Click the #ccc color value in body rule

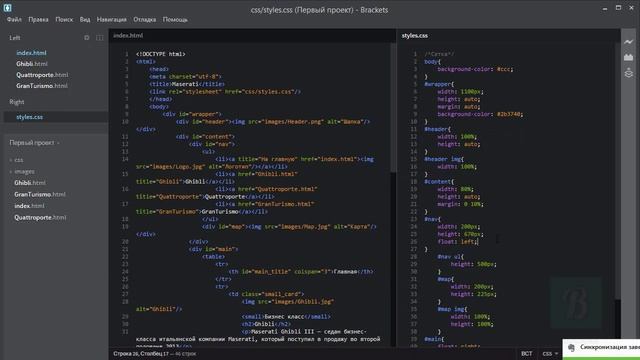point(505,69)
